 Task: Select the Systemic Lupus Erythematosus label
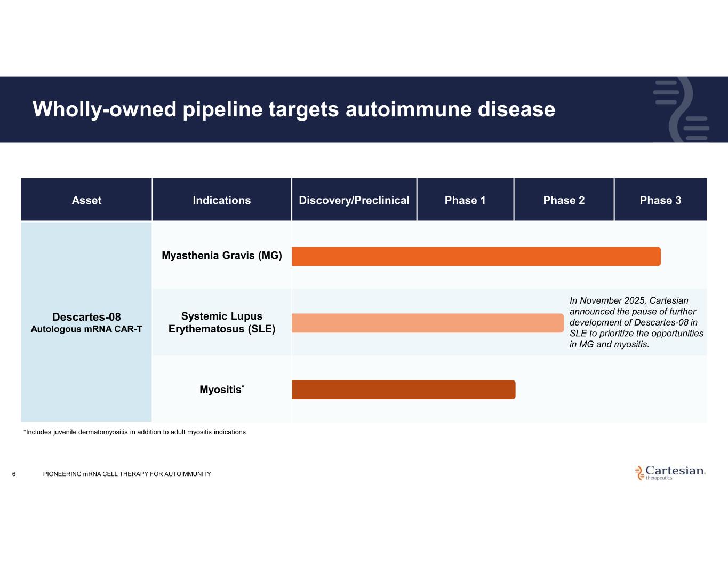click(222, 322)
